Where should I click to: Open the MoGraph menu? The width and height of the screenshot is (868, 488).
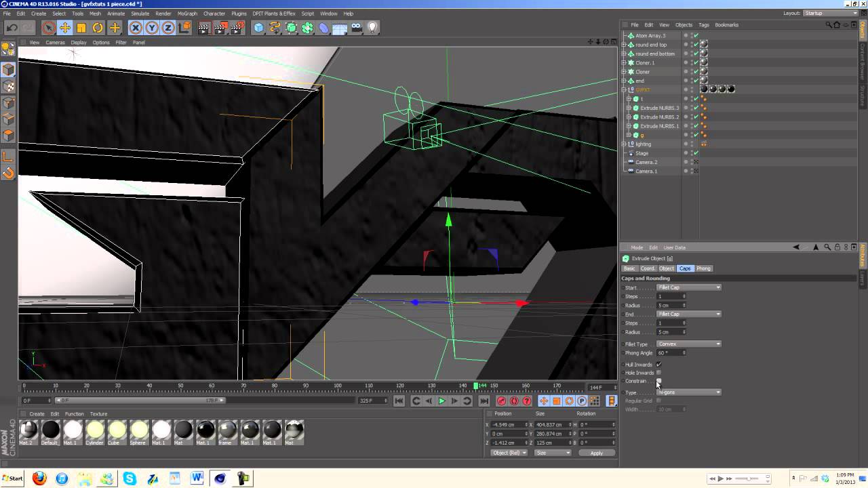coord(187,14)
